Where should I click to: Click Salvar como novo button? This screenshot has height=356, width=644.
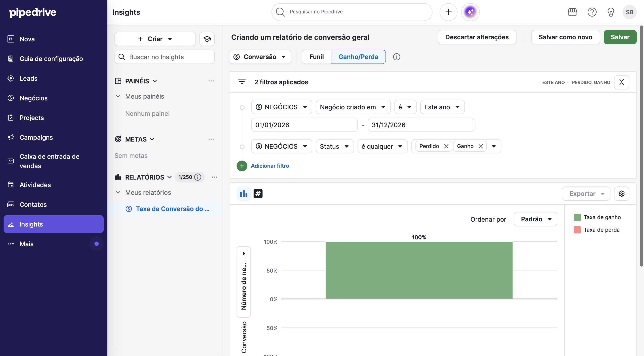coord(565,37)
